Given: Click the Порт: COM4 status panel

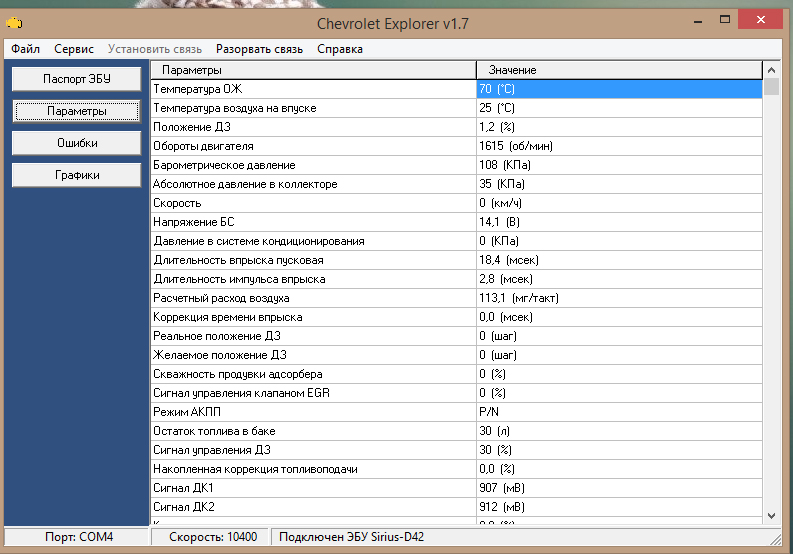Looking at the screenshot, I should 77,537.
